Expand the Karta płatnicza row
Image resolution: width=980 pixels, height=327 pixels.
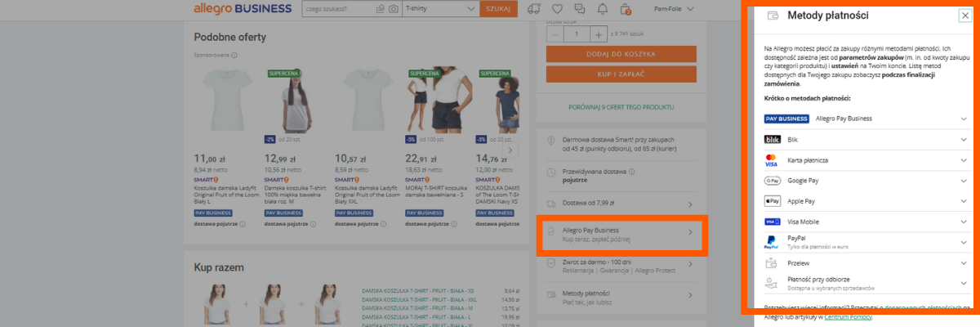tap(866, 159)
